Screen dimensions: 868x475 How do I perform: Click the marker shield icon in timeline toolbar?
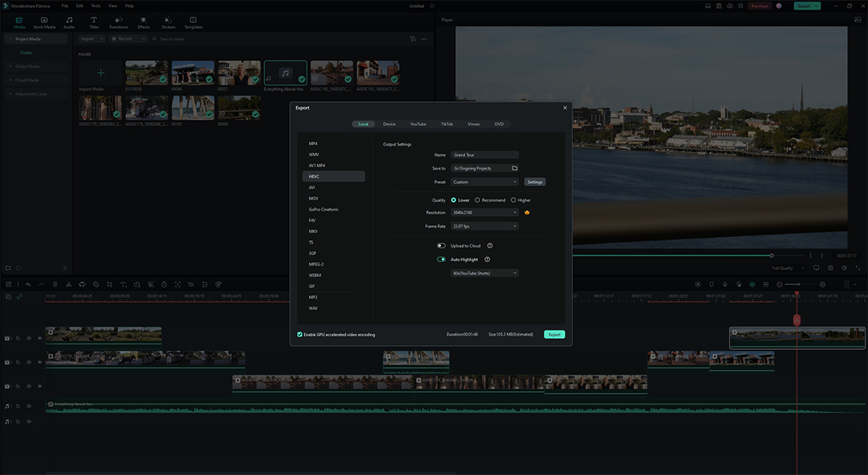pos(712,284)
